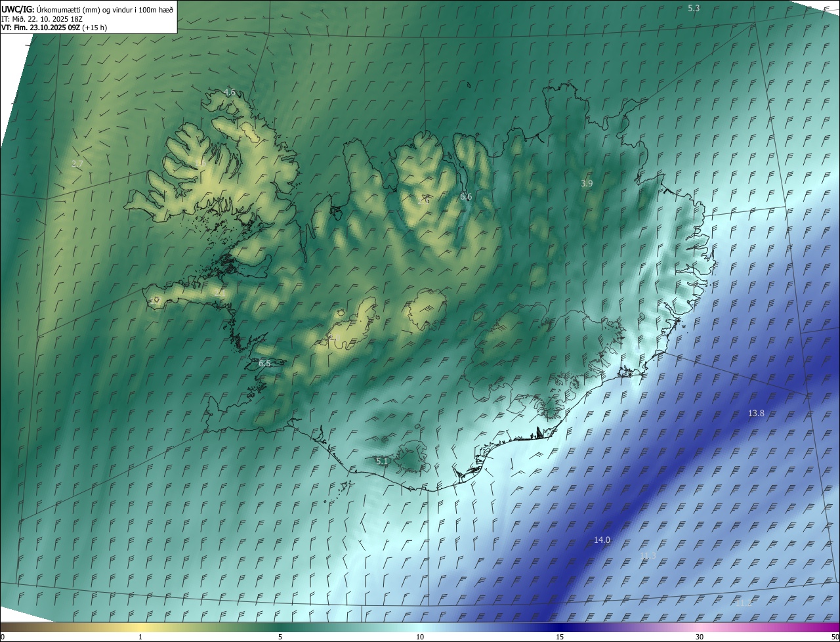This screenshot has height=642, width=840.
Task: Click the 6.5 value label on the map
Action: [x=264, y=363]
